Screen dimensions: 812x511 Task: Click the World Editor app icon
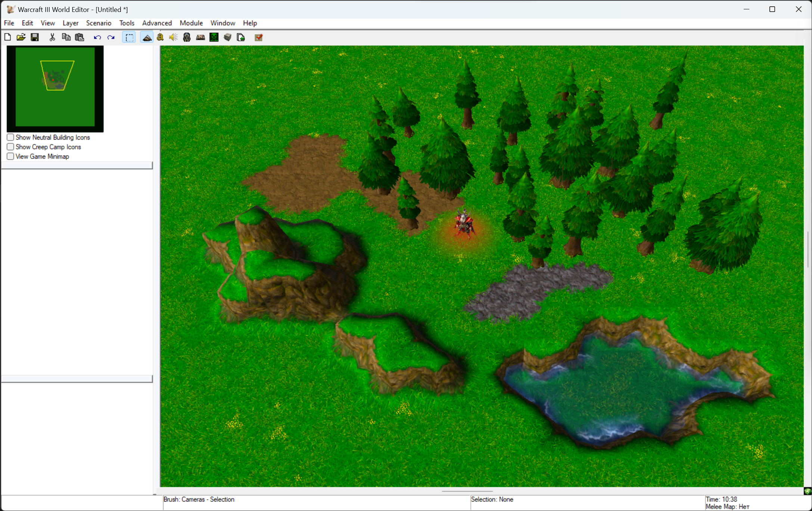click(10, 9)
